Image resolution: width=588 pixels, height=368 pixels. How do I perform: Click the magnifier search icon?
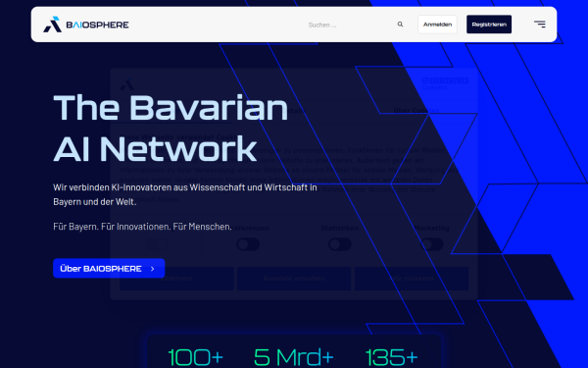coord(400,25)
